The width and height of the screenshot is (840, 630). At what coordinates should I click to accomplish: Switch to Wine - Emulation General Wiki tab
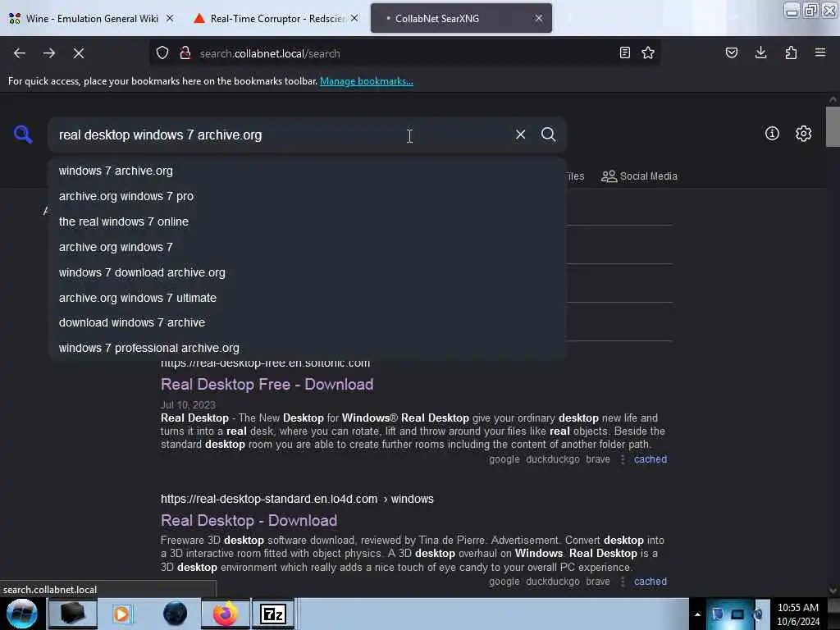92,18
